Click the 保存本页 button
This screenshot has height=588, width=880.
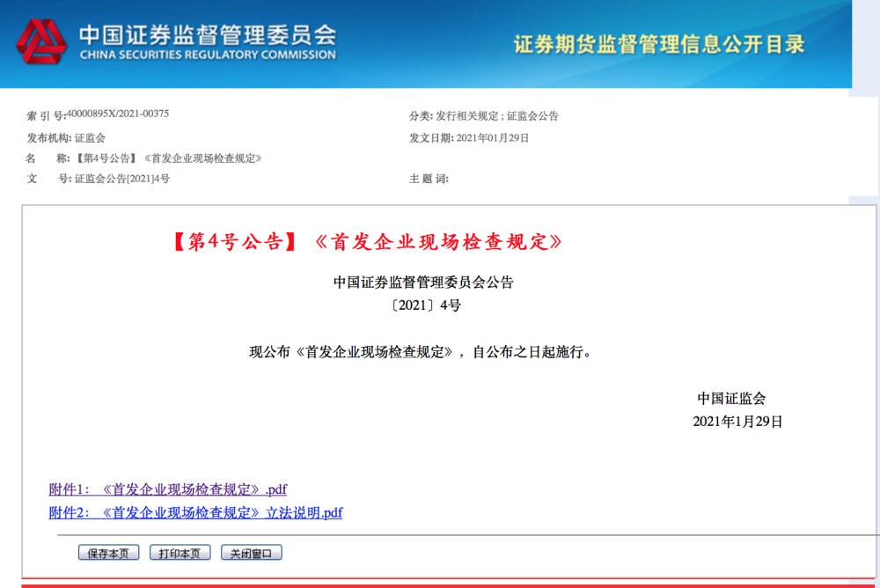(x=108, y=553)
